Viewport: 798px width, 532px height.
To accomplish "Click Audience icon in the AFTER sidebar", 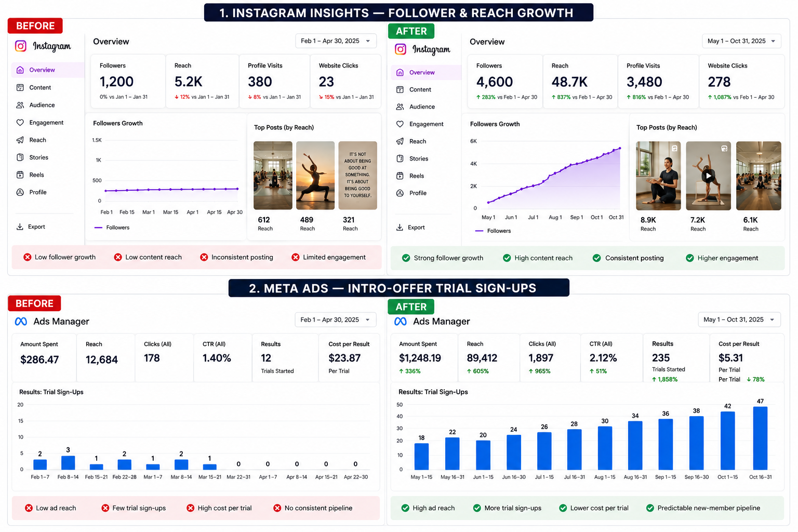I will click(x=400, y=107).
